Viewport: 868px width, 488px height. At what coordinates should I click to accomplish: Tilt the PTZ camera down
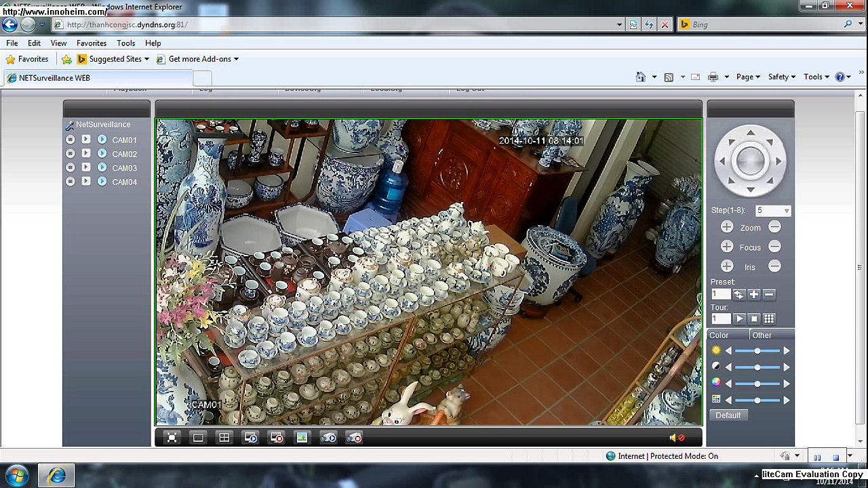pos(750,189)
